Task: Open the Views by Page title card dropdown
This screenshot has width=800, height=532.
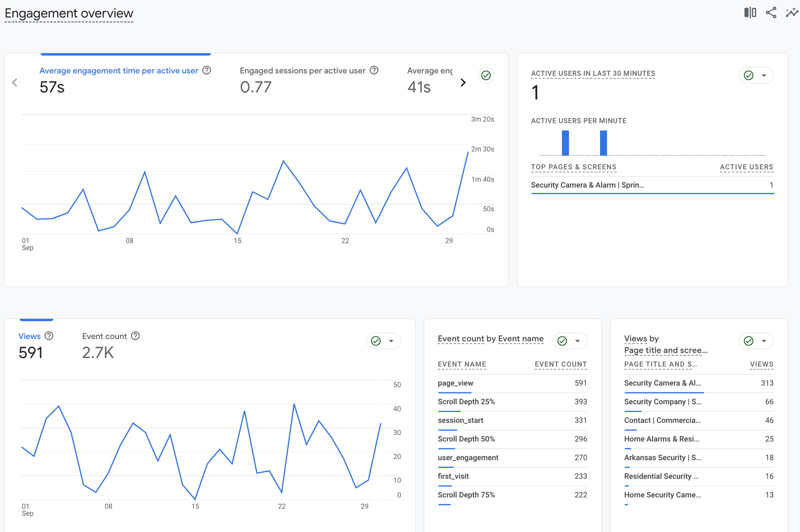Action: 763,341
